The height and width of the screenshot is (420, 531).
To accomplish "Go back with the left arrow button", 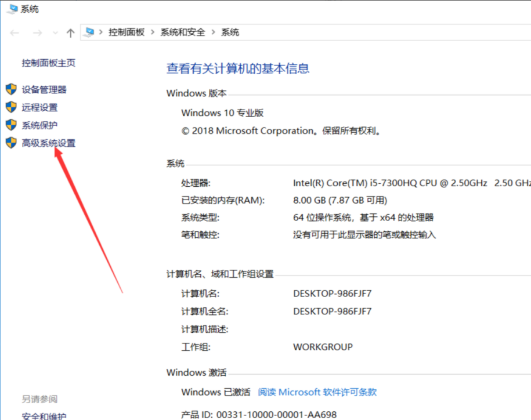I will click(15, 33).
